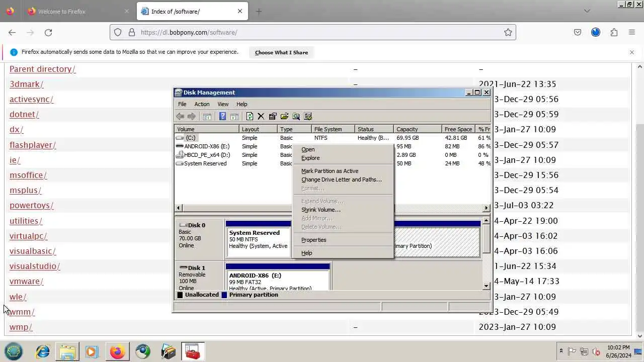Close the Index of /software/ tab
Image resolution: width=644 pixels, height=362 pixels.
(x=240, y=11)
